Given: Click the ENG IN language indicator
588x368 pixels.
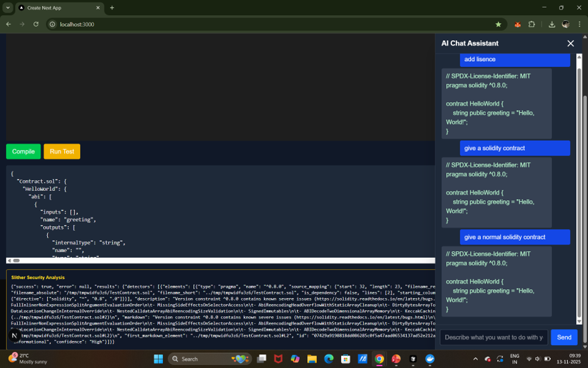Looking at the screenshot, I should pos(514,359).
